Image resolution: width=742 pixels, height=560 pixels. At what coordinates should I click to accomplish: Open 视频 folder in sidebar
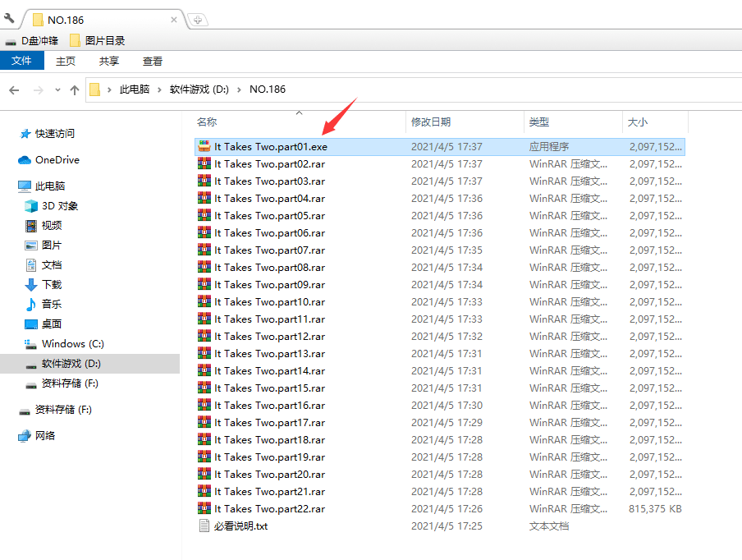tap(52, 225)
